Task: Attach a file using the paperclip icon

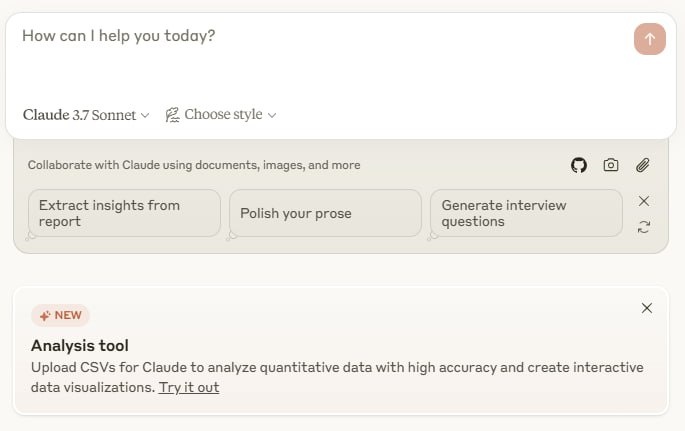Action: click(x=643, y=165)
